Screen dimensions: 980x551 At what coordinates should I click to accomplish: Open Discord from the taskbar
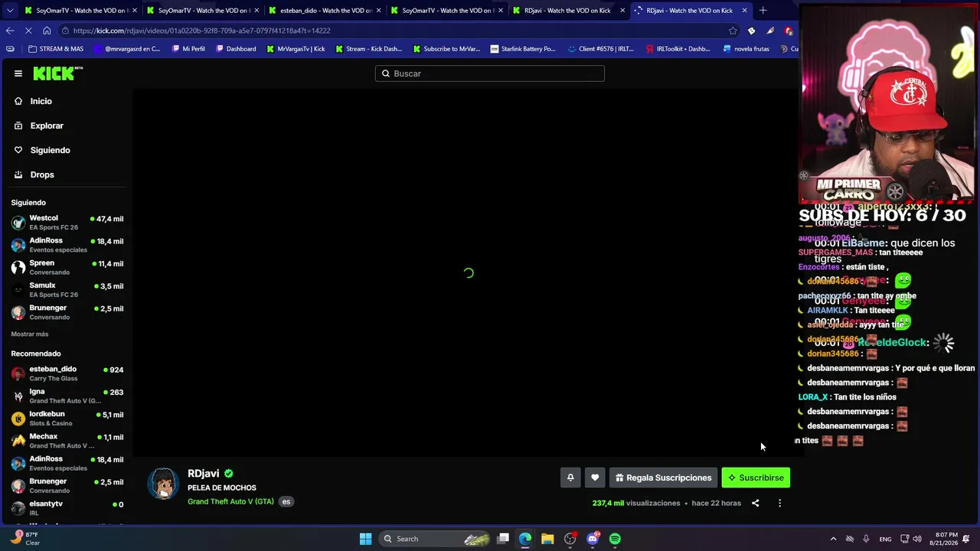pyautogui.click(x=593, y=539)
